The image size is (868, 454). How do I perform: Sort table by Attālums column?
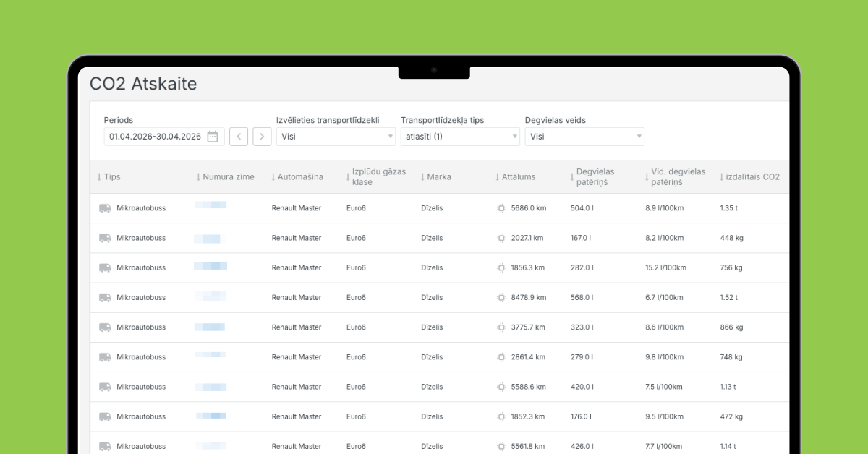tap(515, 177)
